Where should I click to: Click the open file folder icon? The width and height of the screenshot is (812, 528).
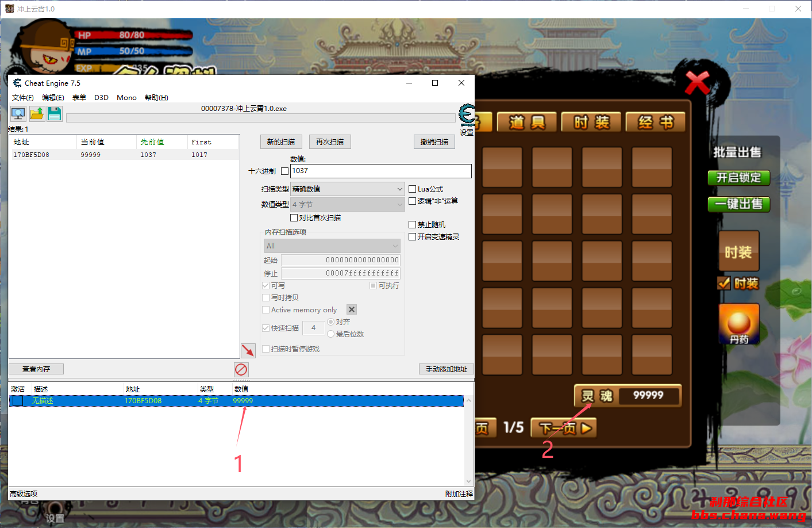tap(37, 114)
